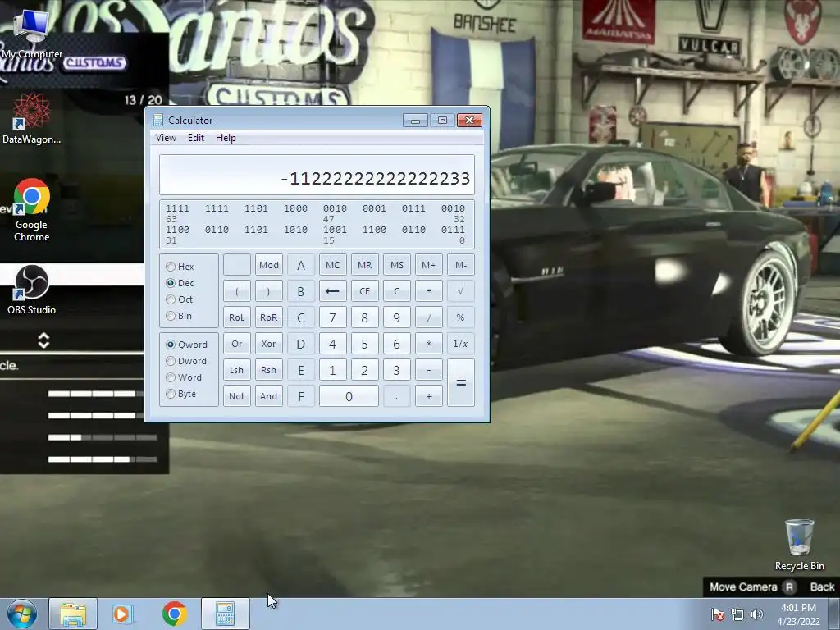The image size is (840, 630).
Task: Click the MS memory store button
Action: [x=396, y=265]
